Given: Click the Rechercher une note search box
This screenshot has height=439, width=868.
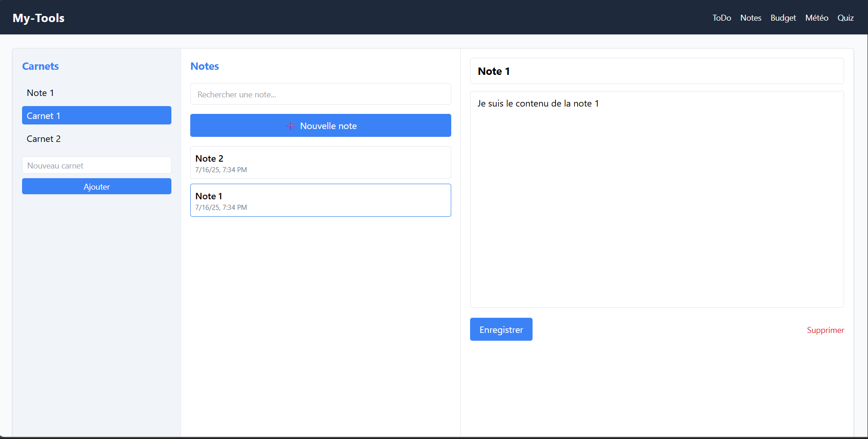Looking at the screenshot, I should 320,94.
